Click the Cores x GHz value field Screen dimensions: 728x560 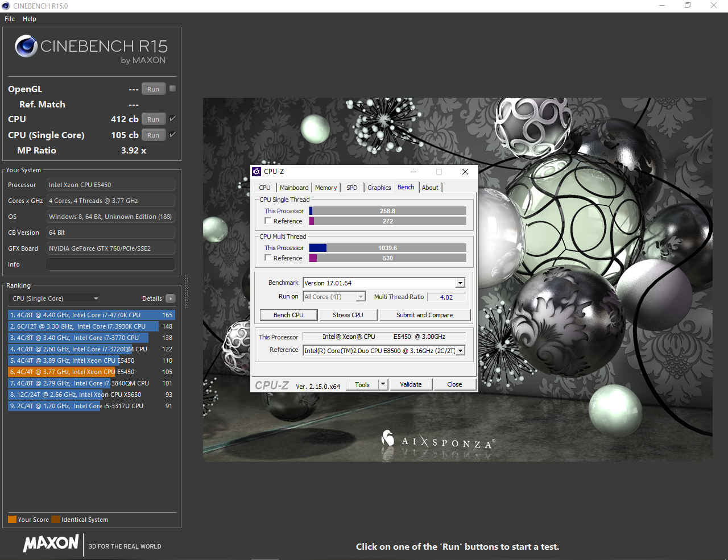(x=110, y=201)
